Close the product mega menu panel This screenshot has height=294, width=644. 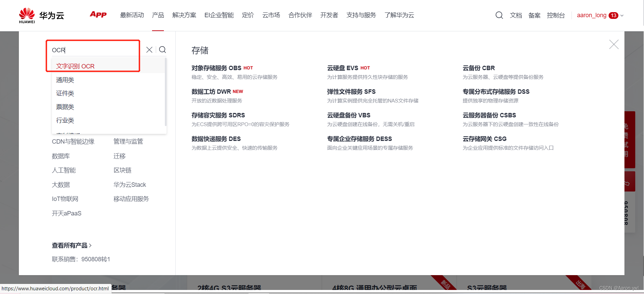(614, 44)
